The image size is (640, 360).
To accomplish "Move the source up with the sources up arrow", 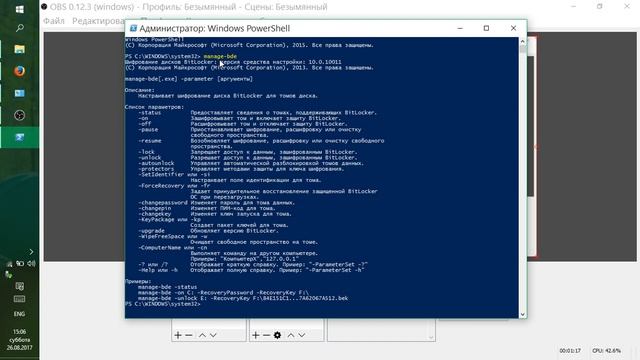I will (291, 335).
